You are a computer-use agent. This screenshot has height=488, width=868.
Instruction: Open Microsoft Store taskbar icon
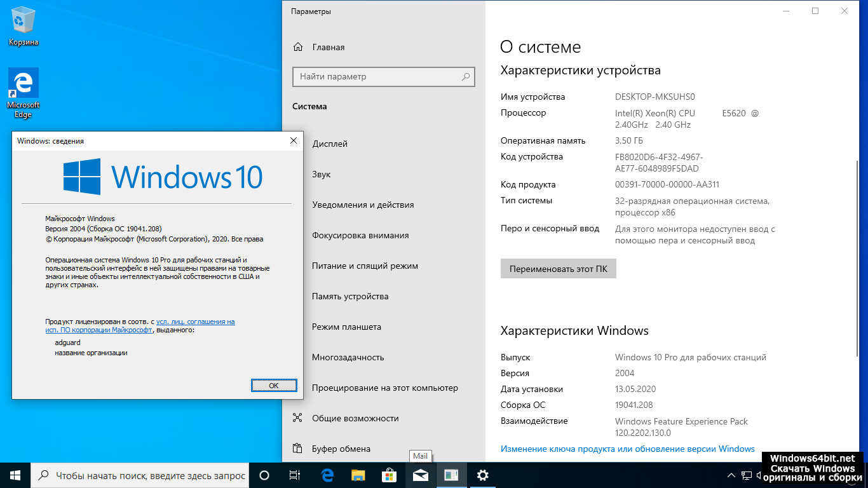(x=389, y=475)
